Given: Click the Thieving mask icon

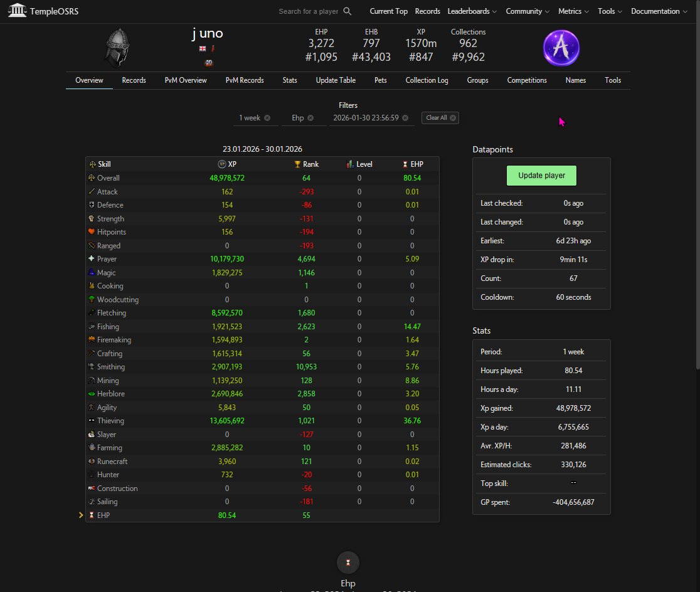Looking at the screenshot, I should [x=92, y=420].
